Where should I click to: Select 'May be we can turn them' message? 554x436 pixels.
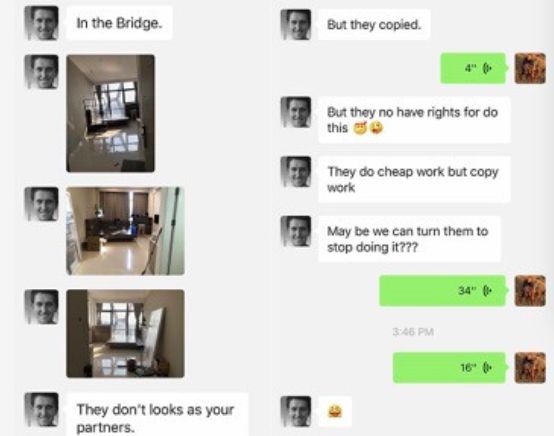coord(409,239)
